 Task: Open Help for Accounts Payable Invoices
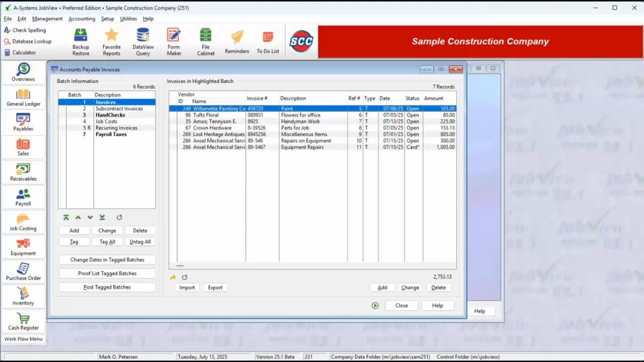click(x=438, y=305)
